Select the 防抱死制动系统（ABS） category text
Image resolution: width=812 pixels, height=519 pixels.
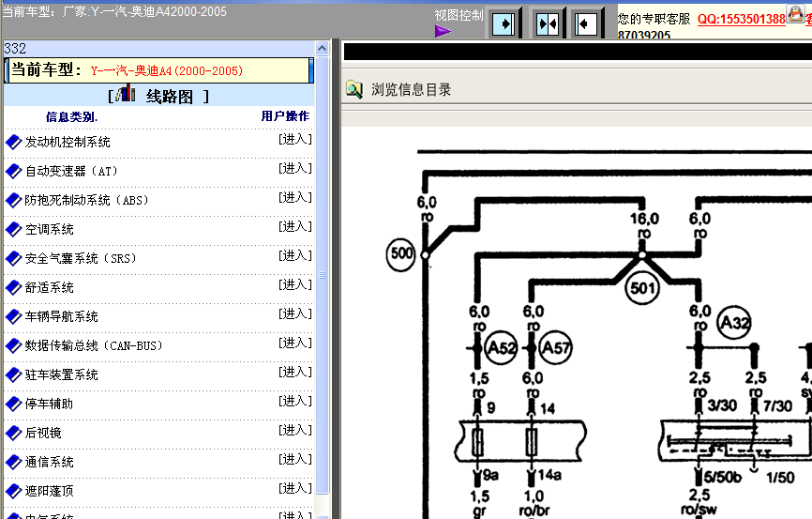pos(86,200)
